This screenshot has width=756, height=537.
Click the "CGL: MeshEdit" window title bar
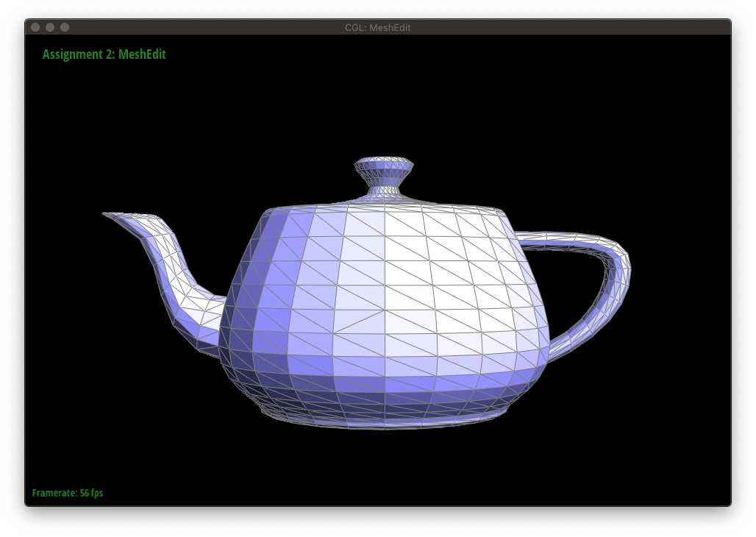tap(378, 27)
